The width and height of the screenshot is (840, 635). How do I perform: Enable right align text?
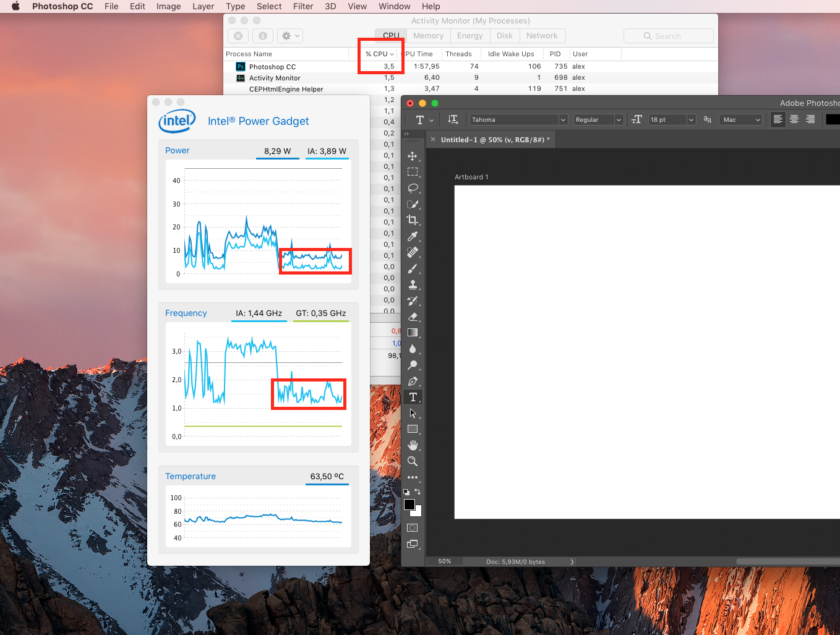click(x=810, y=119)
